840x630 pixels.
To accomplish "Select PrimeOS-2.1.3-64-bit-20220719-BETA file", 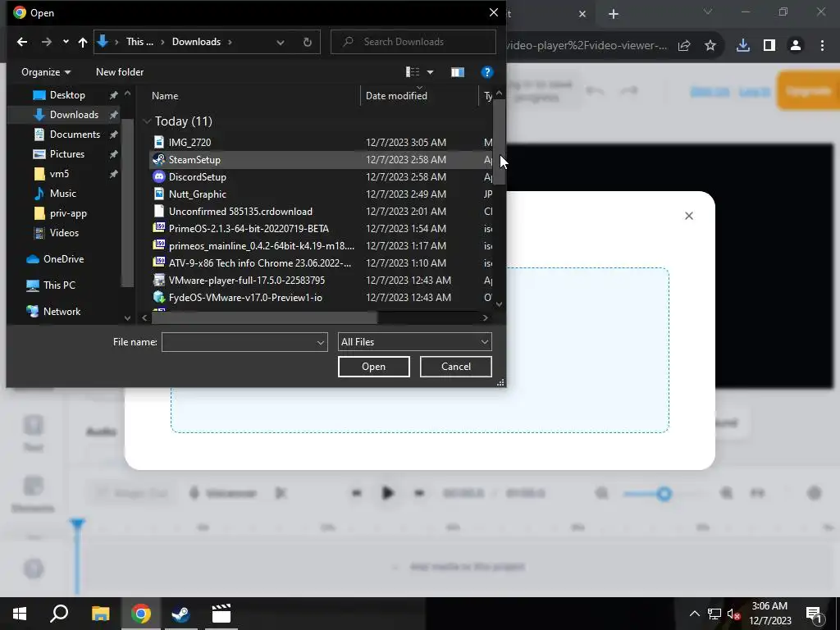I will (x=249, y=229).
